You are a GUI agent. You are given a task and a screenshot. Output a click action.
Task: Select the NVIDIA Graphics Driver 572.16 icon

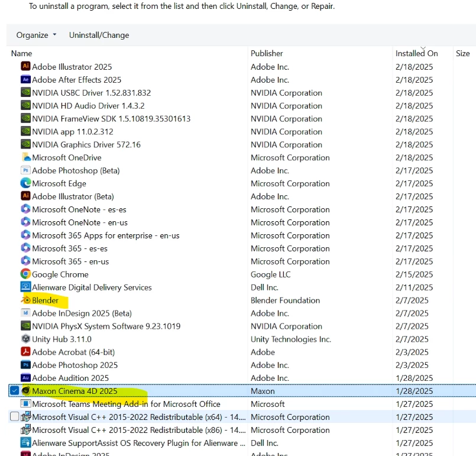tap(25, 144)
